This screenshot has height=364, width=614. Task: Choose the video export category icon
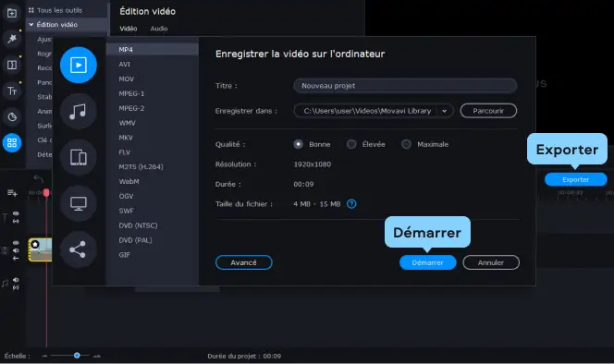click(79, 65)
